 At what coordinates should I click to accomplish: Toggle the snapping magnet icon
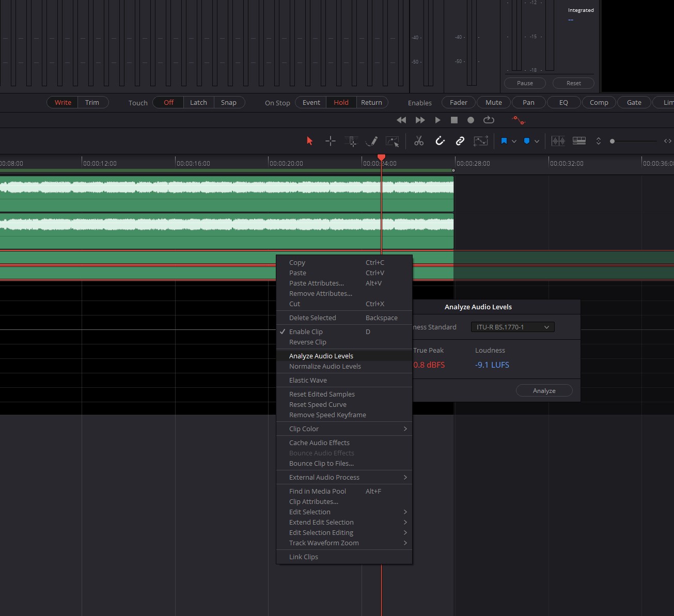pos(440,141)
